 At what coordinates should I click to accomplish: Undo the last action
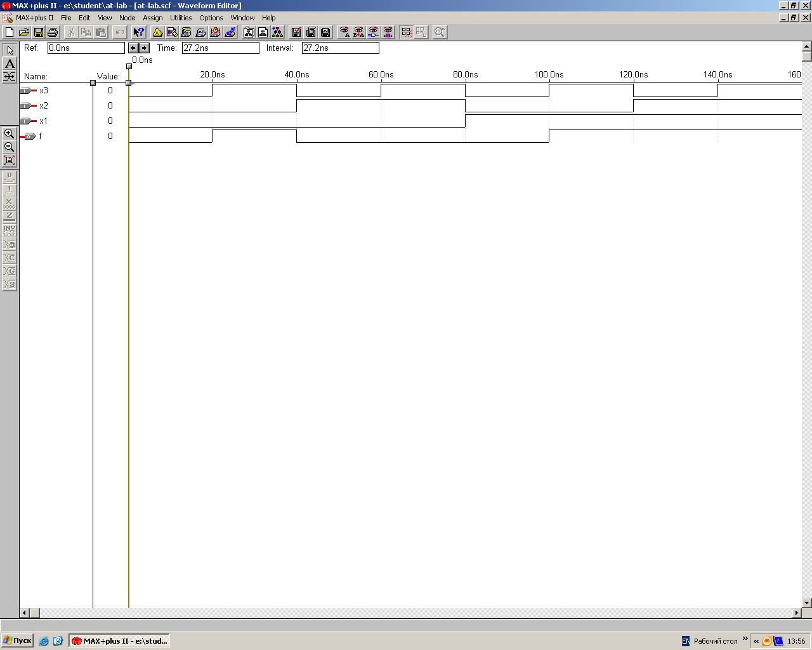click(x=119, y=32)
